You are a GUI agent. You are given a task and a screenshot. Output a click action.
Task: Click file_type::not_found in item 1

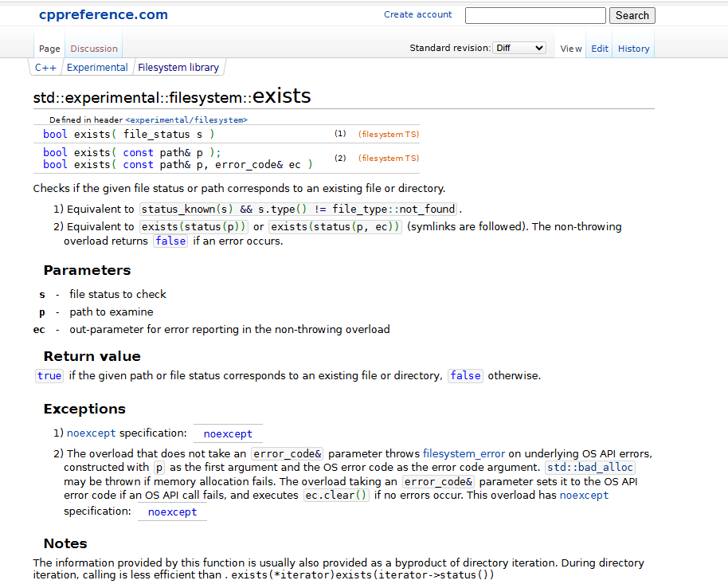click(x=393, y=209)
